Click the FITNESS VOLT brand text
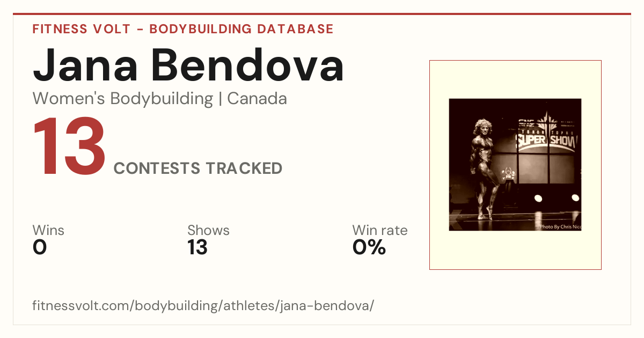This screenshot has width=644, height=338. (x=81, y=29)
